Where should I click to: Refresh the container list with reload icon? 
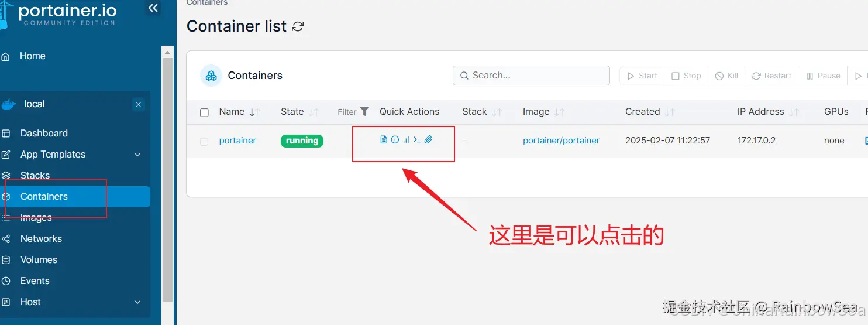(298, 27)
